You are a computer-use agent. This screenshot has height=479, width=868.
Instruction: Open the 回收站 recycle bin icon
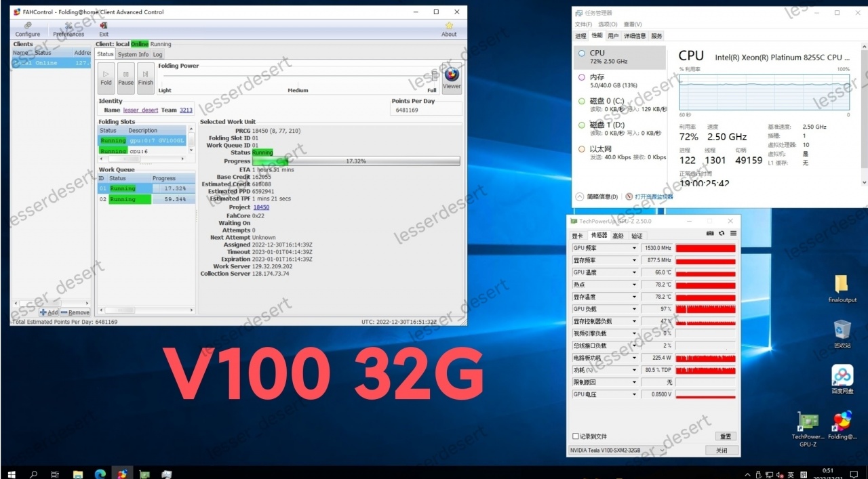tap(842, 334)
